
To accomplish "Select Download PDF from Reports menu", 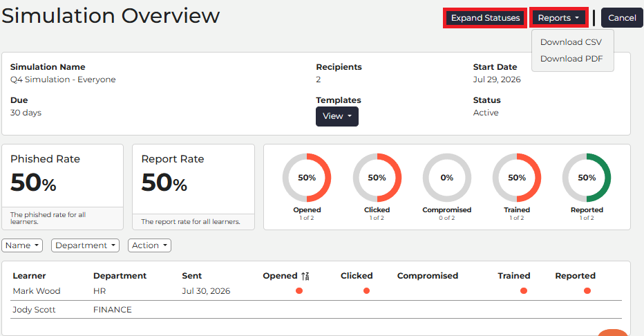I will click(x=571, y=59).
